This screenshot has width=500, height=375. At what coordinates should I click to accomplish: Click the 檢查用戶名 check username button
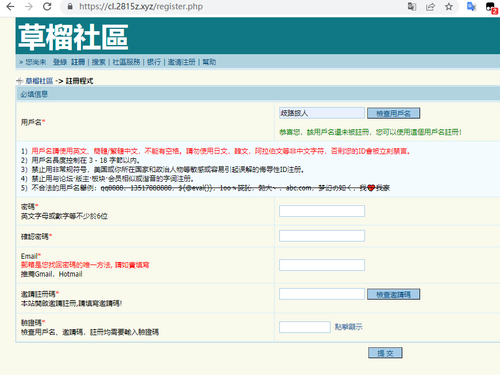point(394,113)
